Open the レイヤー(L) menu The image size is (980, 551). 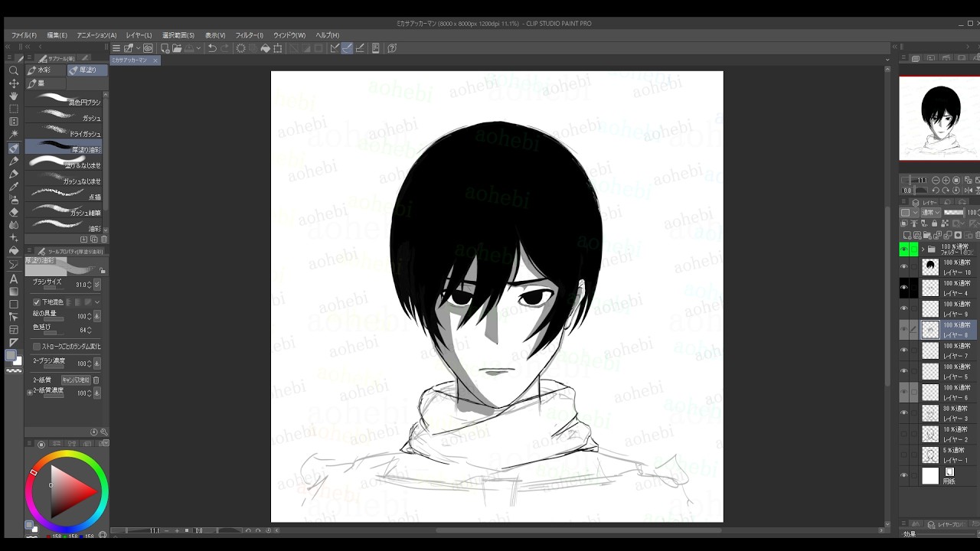click(x=139, y=35)
